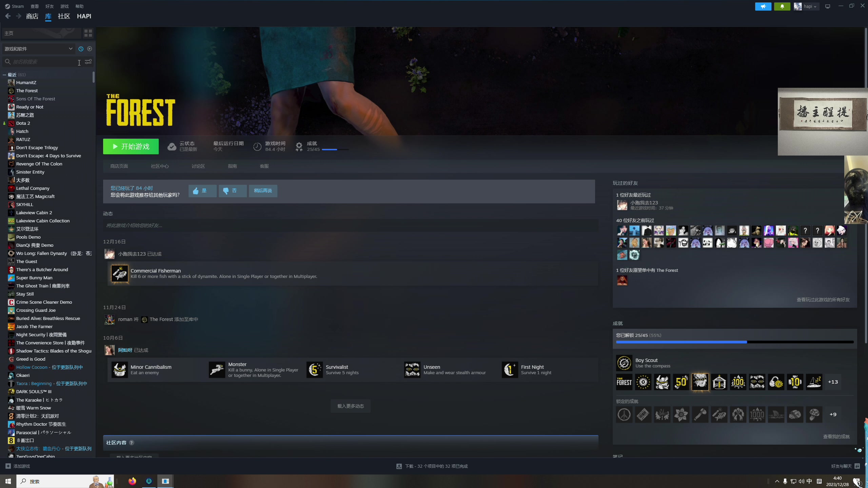
Task: Click the grid view icon beside Home
Action: coord(88,33)
